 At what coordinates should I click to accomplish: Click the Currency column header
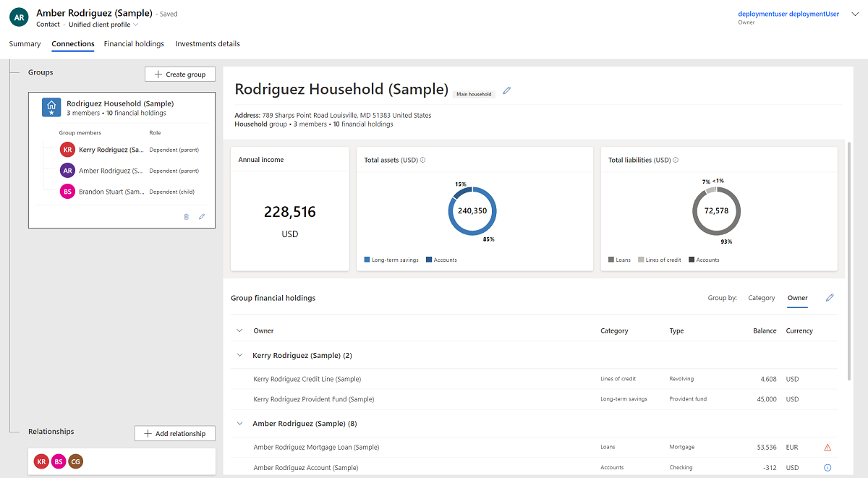pyautogui.click(x=799, y=330)
